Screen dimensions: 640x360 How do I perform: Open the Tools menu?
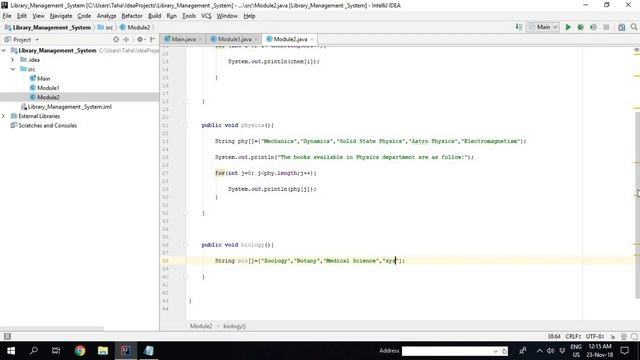pos(189,16)
